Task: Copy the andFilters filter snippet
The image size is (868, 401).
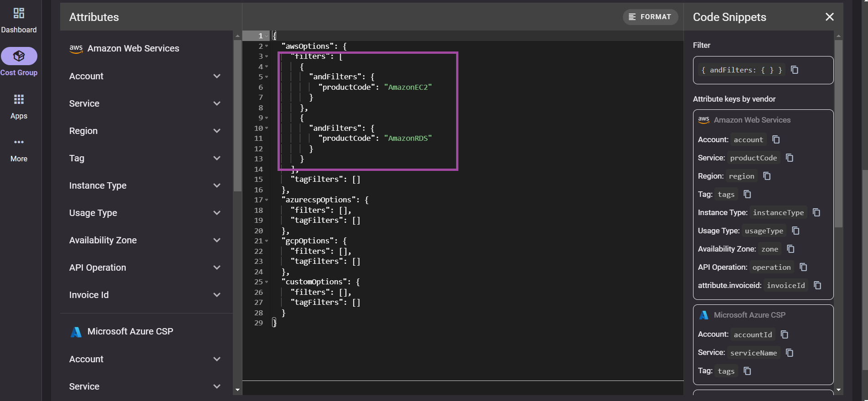Action: pyautogui.click(x=795, y=70)
